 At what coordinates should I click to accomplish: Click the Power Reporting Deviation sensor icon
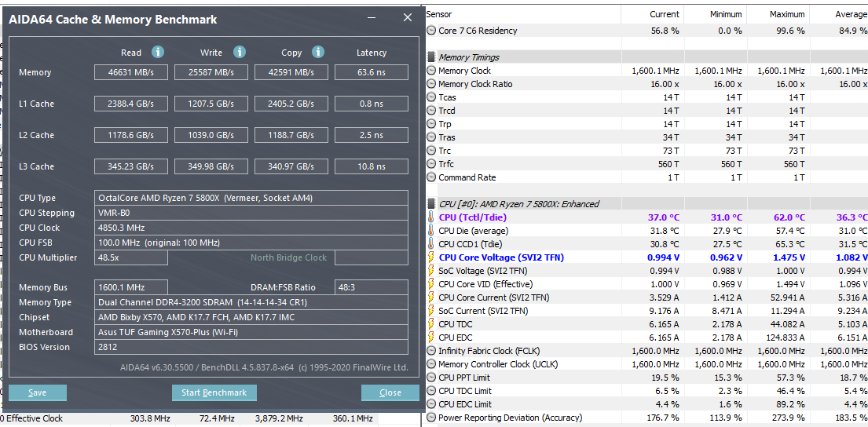(431, 418)
